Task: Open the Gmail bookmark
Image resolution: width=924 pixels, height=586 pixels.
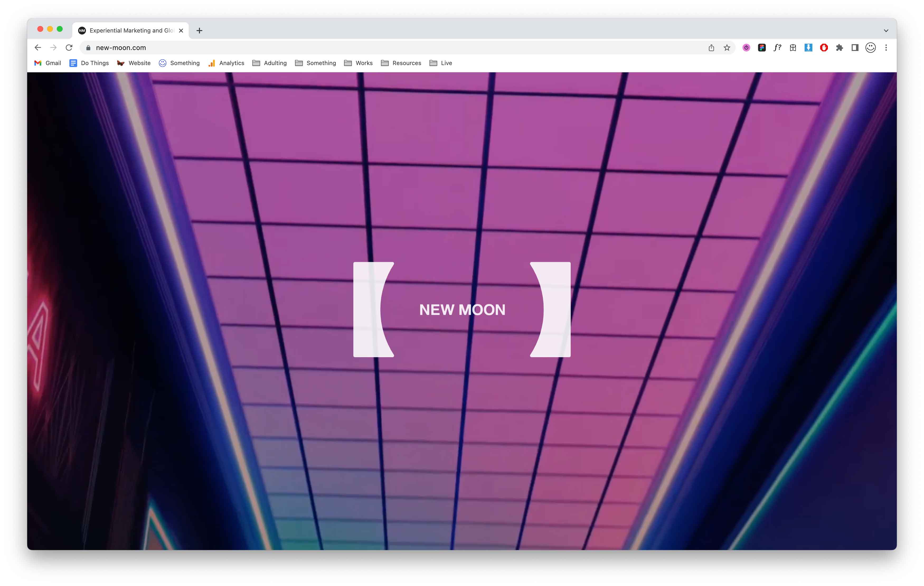Action: 48,63
